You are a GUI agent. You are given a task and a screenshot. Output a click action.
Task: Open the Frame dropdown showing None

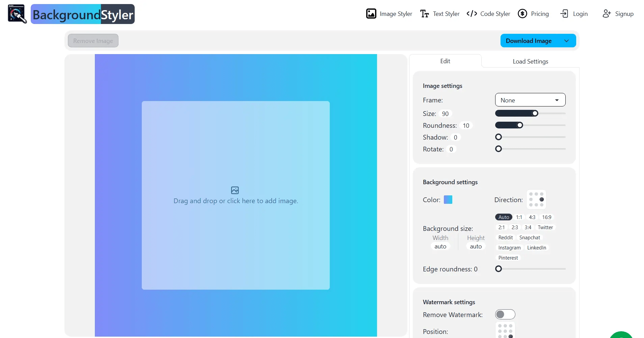(x=530, y=100)
